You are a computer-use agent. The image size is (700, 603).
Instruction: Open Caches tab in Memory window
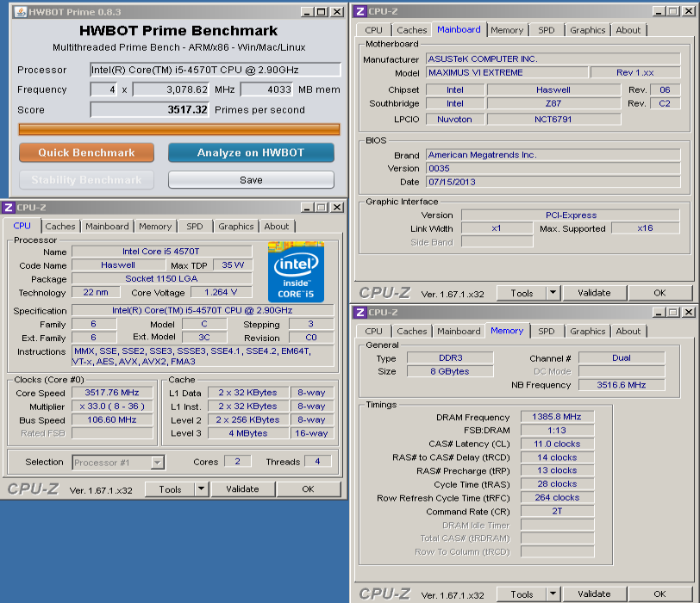click(412, 332)
